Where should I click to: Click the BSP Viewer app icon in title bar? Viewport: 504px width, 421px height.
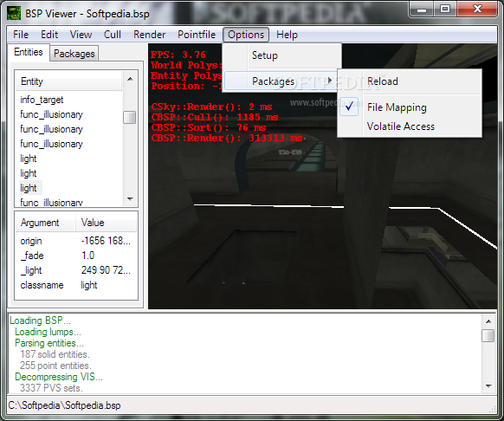14,14
